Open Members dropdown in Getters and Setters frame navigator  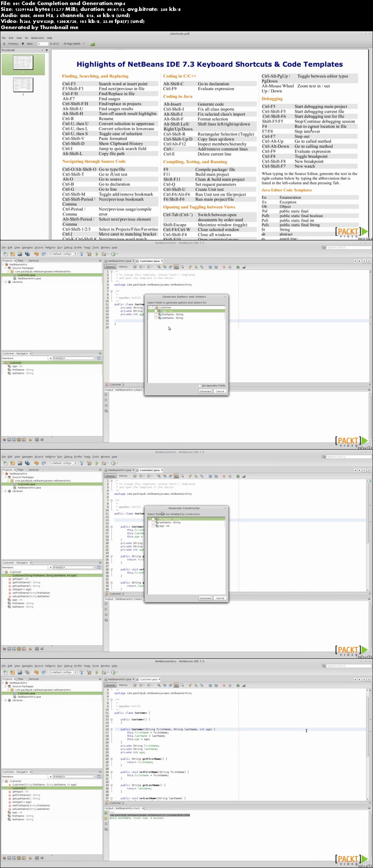pyautogui.click(x=51, y=358)
